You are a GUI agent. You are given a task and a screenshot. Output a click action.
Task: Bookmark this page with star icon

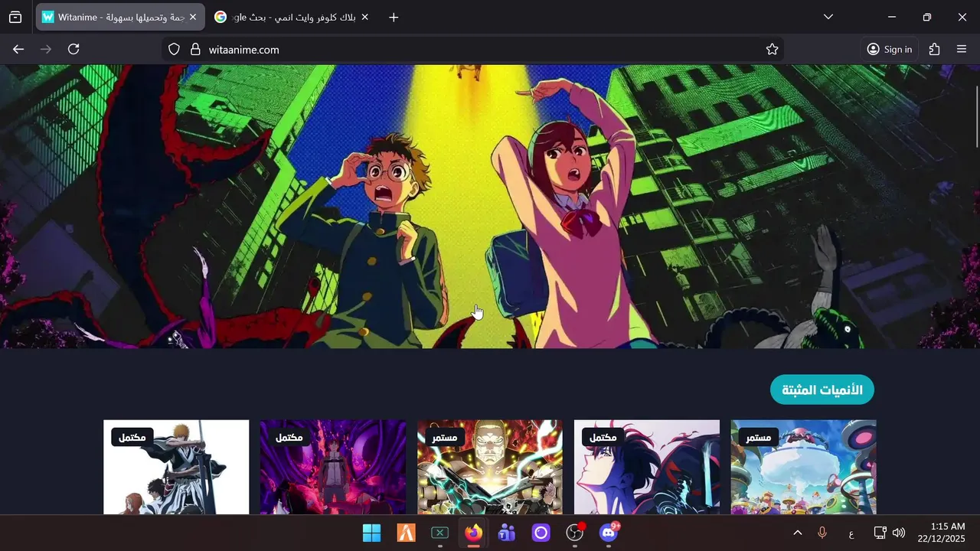[x=772, y=49]
